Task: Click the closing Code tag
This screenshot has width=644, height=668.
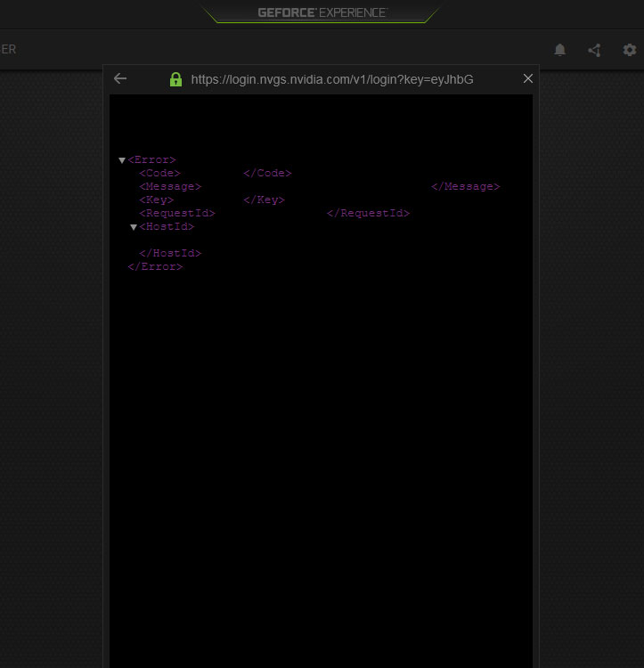Action: (x=267, y=173)
